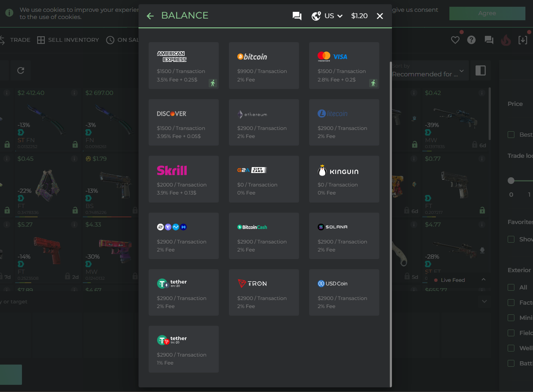This screenshot has width=533, height=392.
Task: Close the Balance dialog
Action: 380,16
